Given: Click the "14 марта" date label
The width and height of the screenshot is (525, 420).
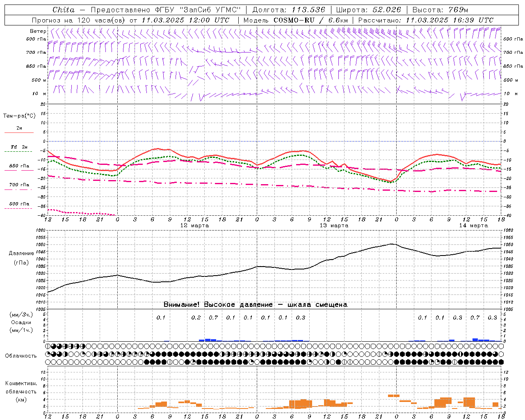Looking at the screenshot, I should tap(473, 226).
